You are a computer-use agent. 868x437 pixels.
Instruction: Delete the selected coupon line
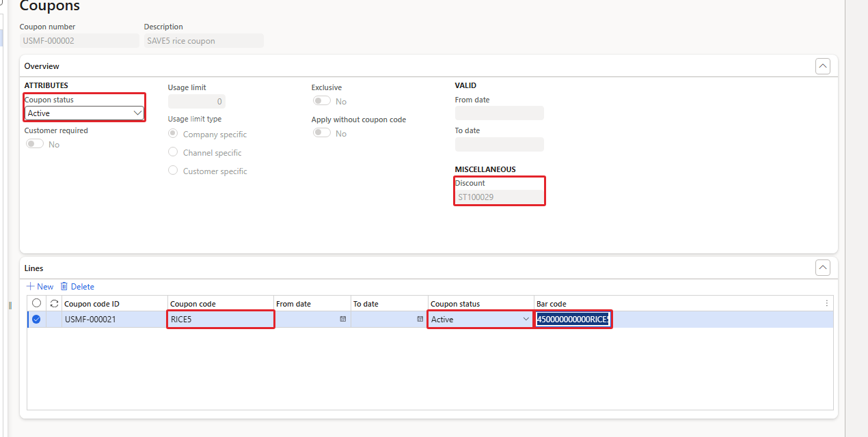(x=77, y=287)
